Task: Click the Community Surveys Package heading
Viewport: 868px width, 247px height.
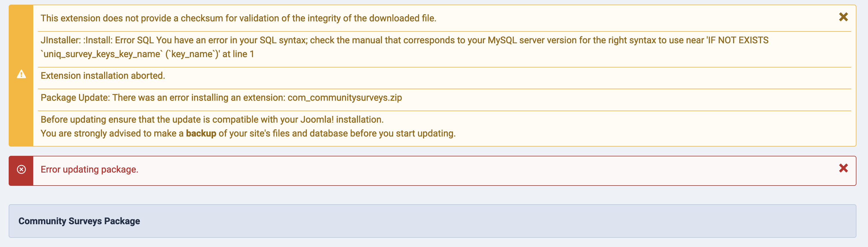Action: tap(79, 221)
